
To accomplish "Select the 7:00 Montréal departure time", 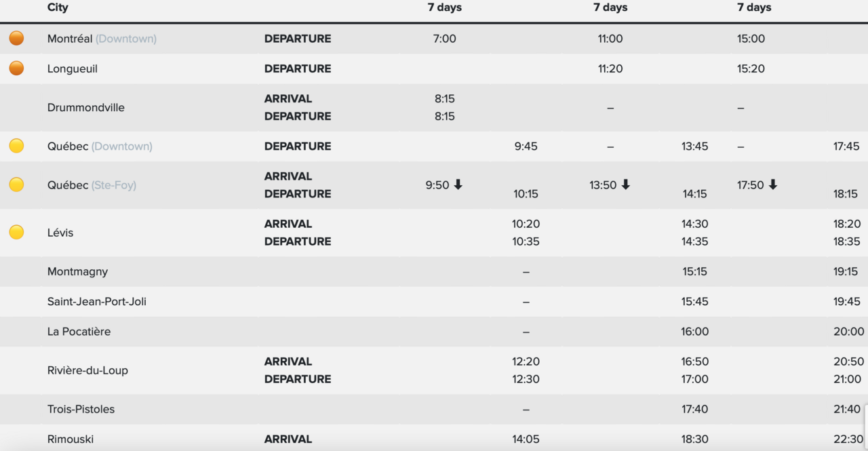I will click(x=444, y=39).
